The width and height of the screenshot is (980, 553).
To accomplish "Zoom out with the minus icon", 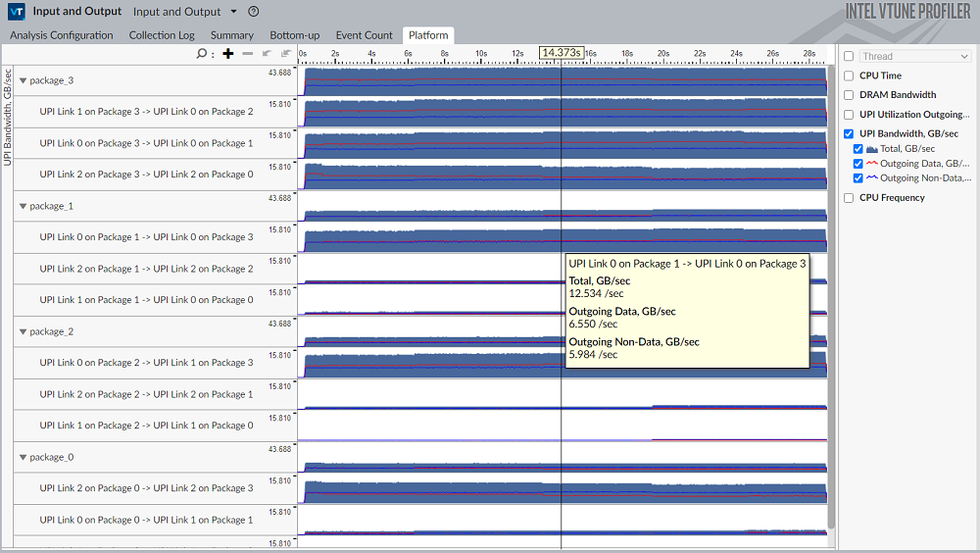I will pos(248,53).
